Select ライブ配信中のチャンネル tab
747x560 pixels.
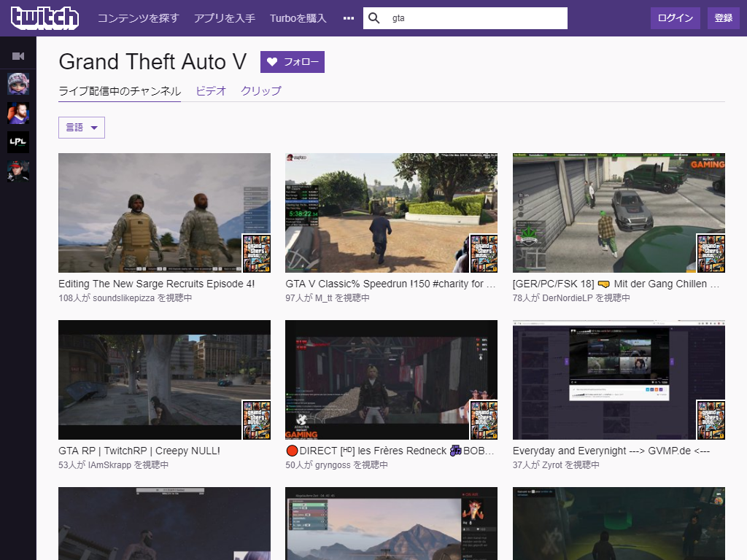[x=120, y=91]
